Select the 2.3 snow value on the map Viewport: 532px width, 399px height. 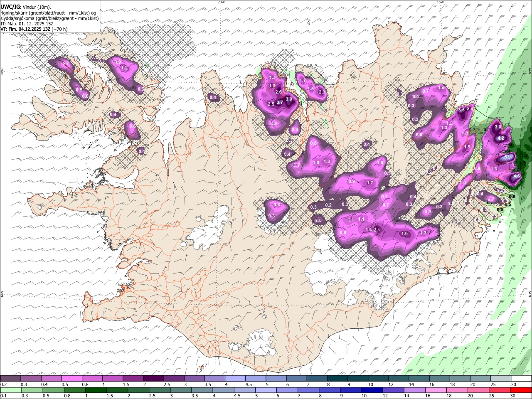pyautogui.click(x=322, y=92)
